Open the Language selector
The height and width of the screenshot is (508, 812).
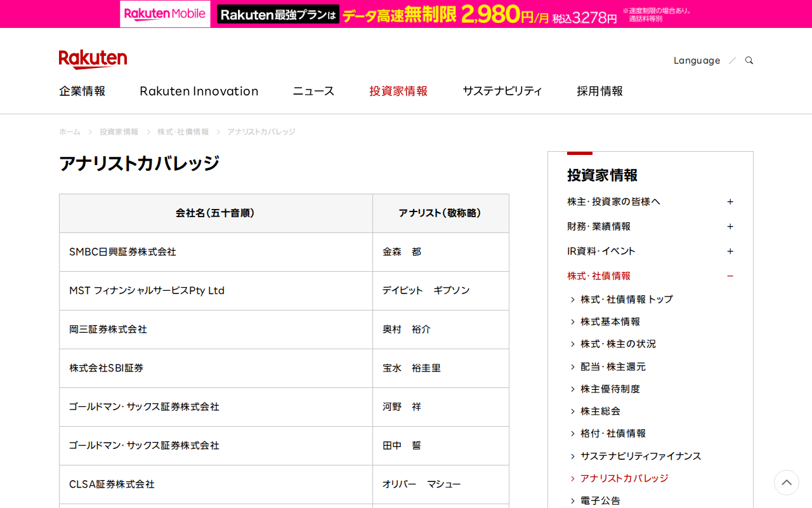click(x=697, y=60)
